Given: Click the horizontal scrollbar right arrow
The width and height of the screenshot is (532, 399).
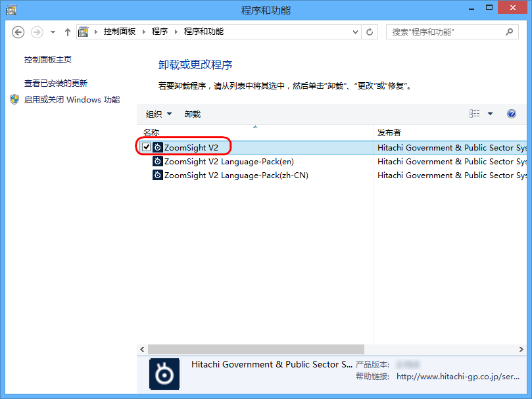Looking at the screenshot, I should 521,349.
